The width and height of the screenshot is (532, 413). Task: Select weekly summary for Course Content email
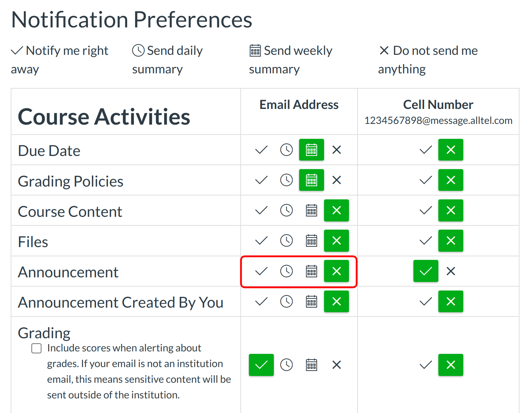click(312, 210)
